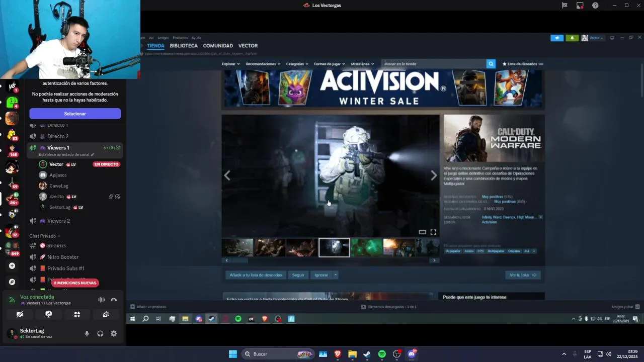Viewport: 644px width, 362px height.
Task: Toggle the Discord camera button
Action: click(x=20, y=314)
